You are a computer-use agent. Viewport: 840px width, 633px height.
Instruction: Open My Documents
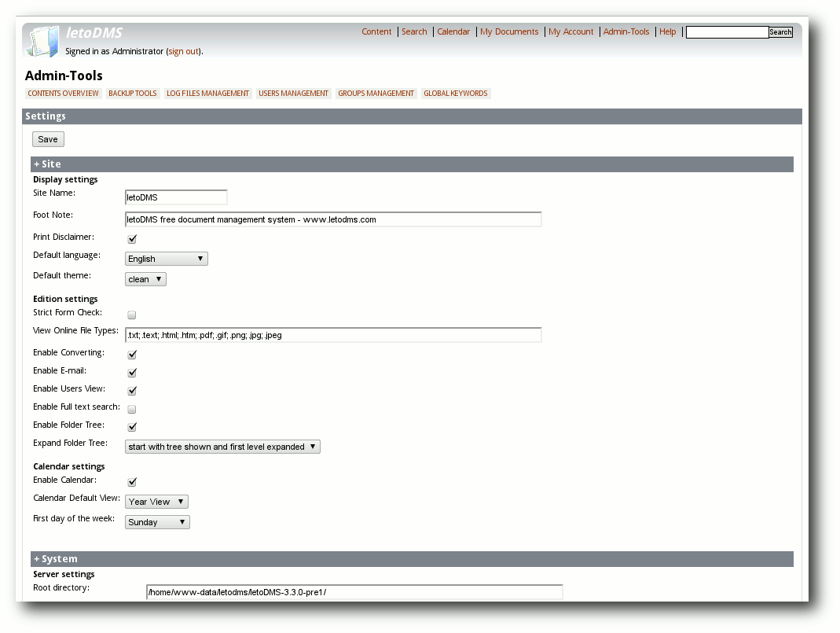click(x=509, y=31)
